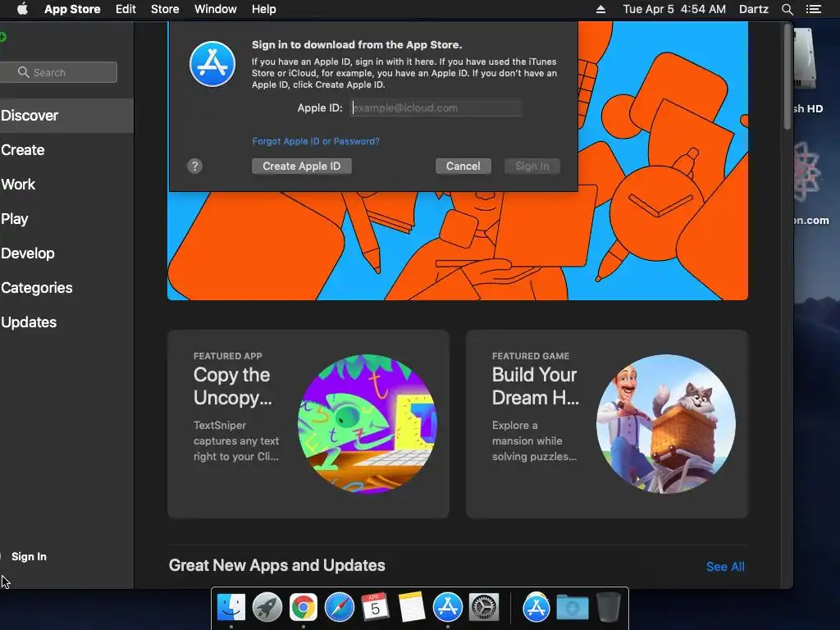Screen dimensions: 840x630
Task: Click Forgot Apple ID or Password link
Action: [x=316, y=141]
